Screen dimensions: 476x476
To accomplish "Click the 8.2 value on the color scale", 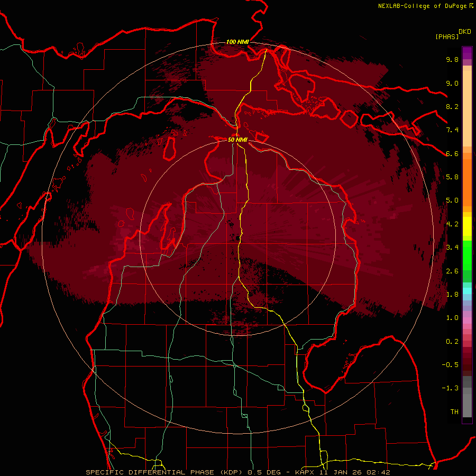I will click(x=452, y=106).
